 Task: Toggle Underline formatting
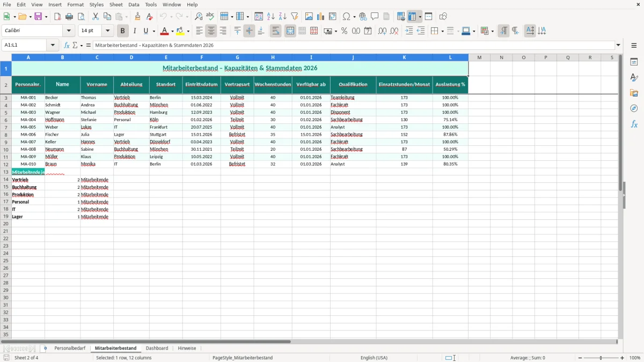pyautogui.click(x=145, y=31)
